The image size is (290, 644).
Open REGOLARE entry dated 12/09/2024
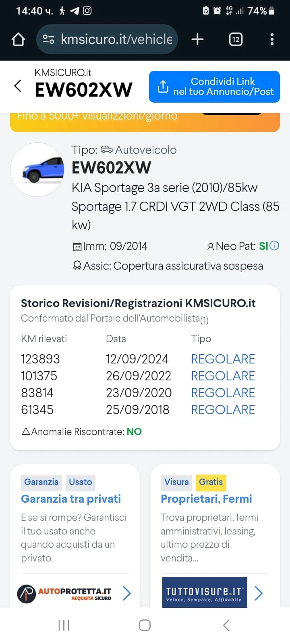tap(223, 359)
